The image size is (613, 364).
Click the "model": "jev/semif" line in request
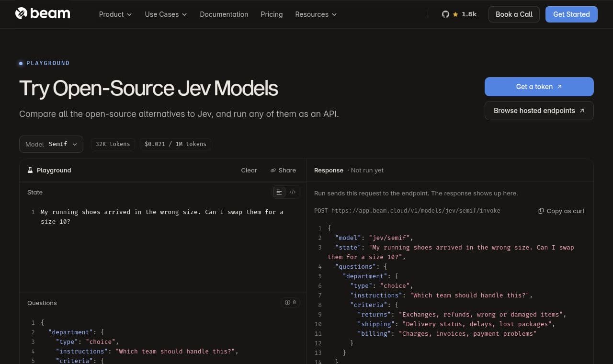click(374, 238)
